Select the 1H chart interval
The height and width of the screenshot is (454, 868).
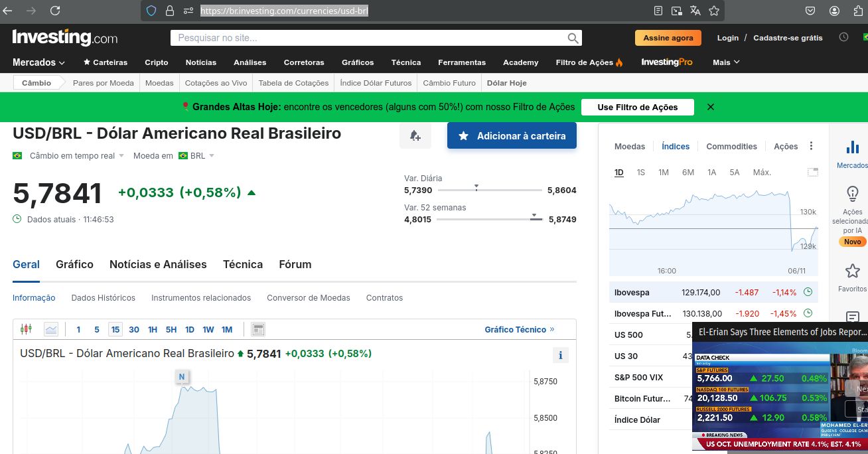153,329
